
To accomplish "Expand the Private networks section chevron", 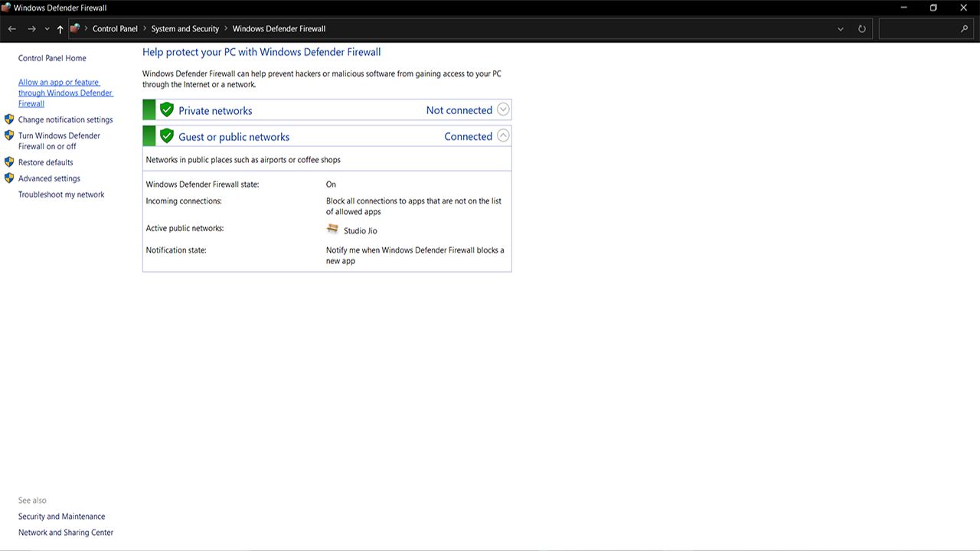I will [503, 109].
